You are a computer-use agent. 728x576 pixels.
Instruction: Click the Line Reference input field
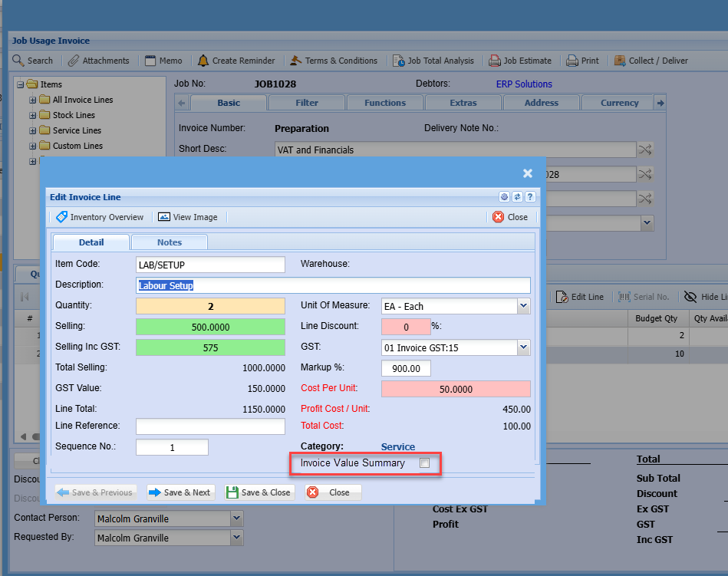[x=210, y=426]
